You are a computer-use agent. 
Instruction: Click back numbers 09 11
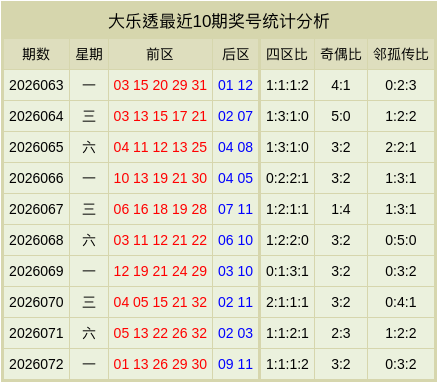click(x=235, y=364)
